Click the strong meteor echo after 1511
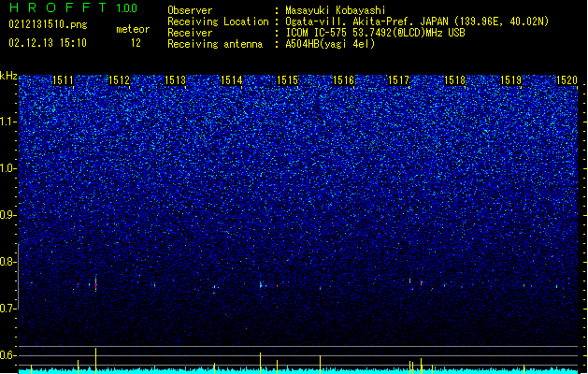The image size is (588, 374). click(x=96, y=283)
